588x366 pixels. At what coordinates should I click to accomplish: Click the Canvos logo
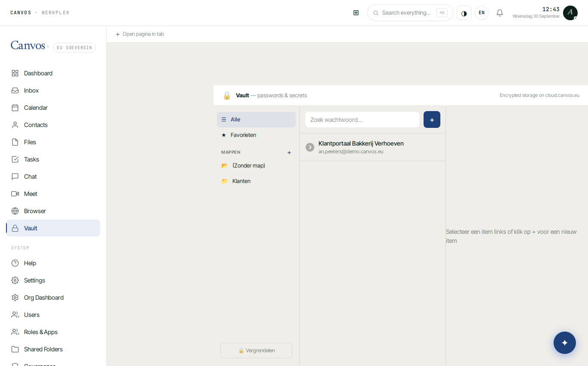click(x=28, y=46)
